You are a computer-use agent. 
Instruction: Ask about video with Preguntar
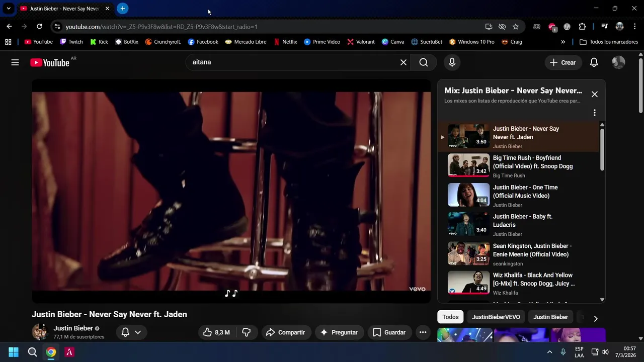(340, 332)
